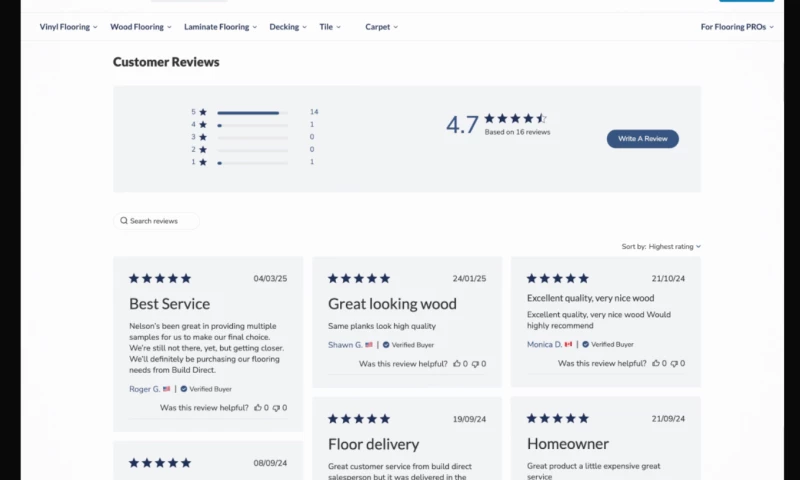Click the search magnifier icon in reviews
The width and height of the screenshot is (800, 480).
(x=124, y=221)
